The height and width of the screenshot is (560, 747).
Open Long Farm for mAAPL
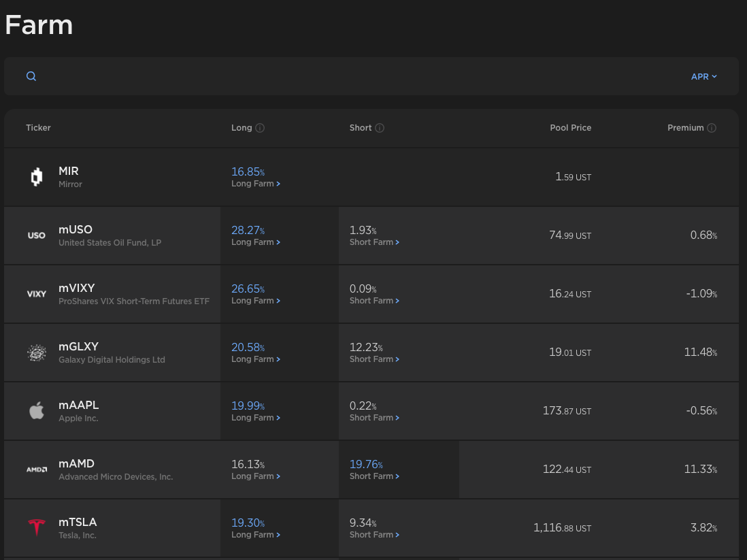[256, 418]
